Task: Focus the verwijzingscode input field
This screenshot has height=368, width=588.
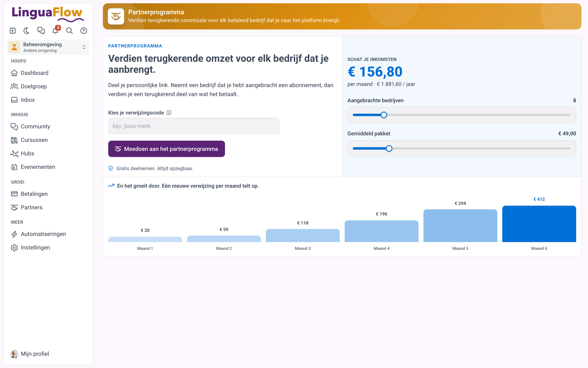Action: coord(194,126)
